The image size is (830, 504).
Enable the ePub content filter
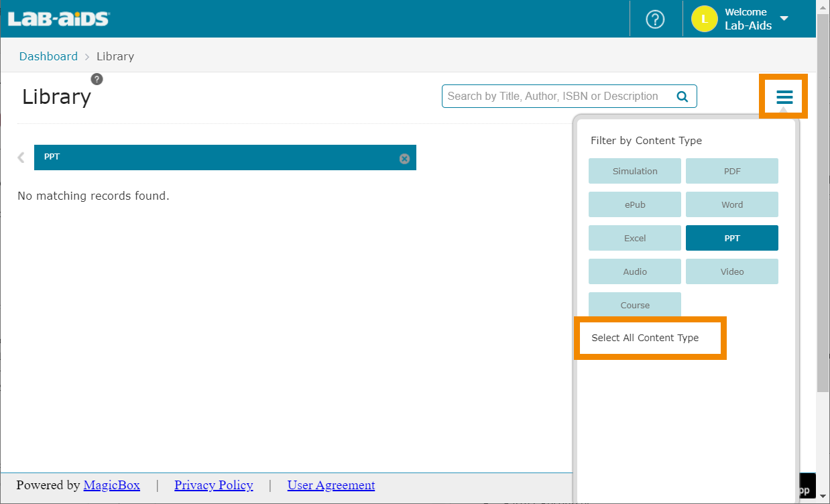634,204
